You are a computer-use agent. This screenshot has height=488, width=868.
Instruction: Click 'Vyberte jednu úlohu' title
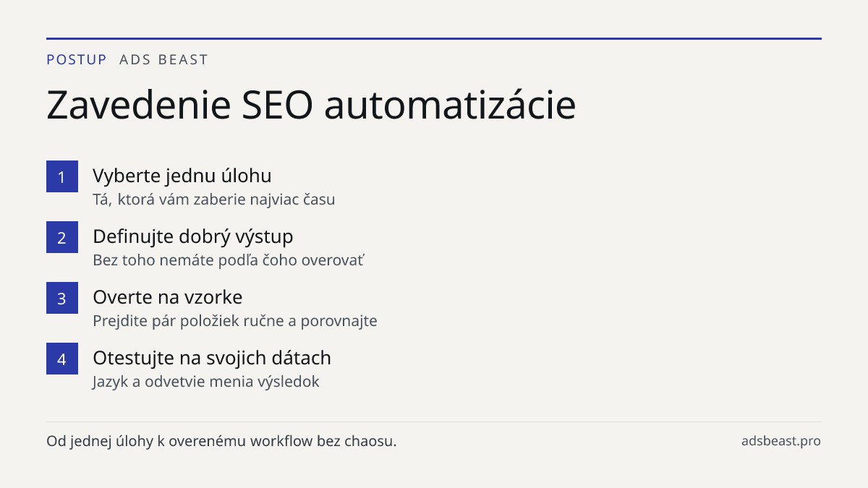(x=182, y=176)
